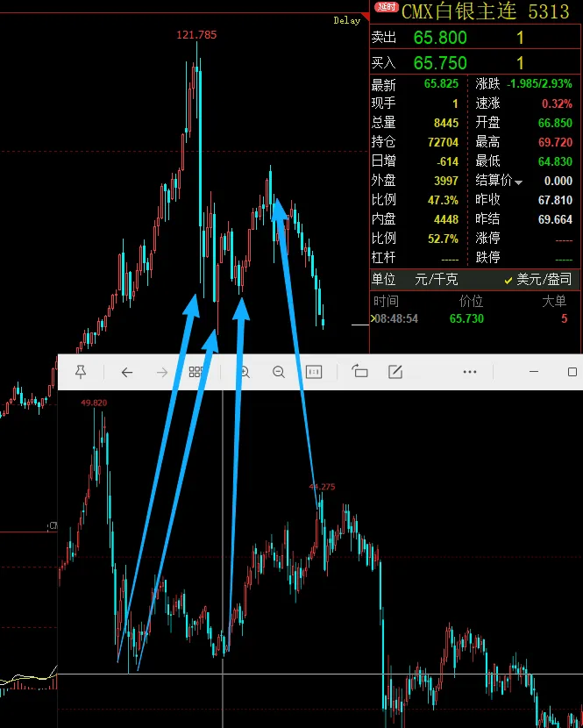Click the 持仓 value 72704
Viewport: 583px width, 728px height.
click(443, 142)
